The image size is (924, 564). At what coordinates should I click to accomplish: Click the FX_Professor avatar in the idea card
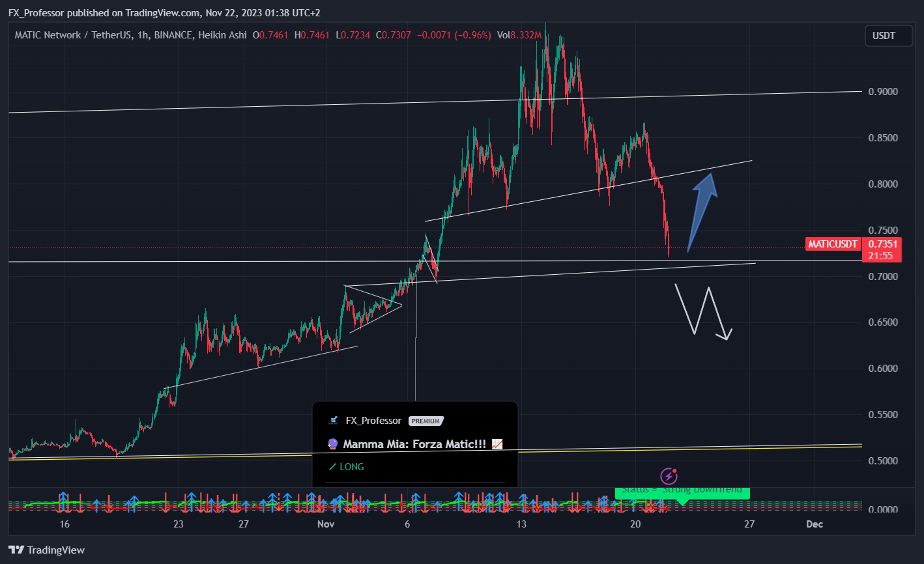[x=334, y=421]
